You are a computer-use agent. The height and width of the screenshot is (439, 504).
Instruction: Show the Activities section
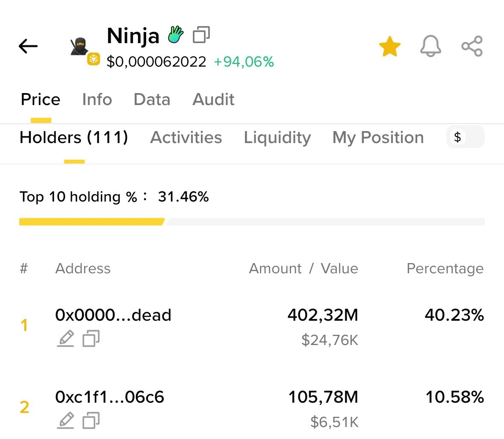click(x=186, y=138)
